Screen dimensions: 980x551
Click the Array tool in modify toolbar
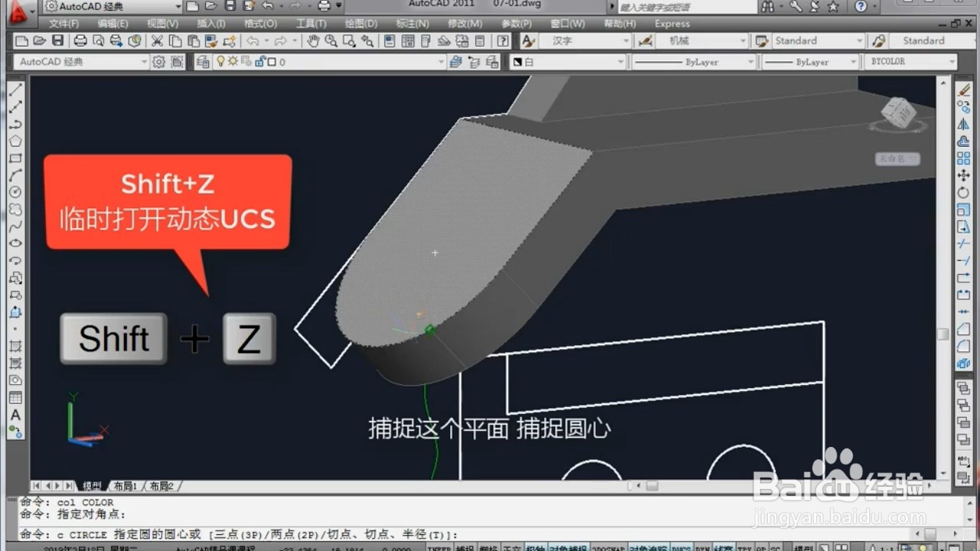point(964,158)
